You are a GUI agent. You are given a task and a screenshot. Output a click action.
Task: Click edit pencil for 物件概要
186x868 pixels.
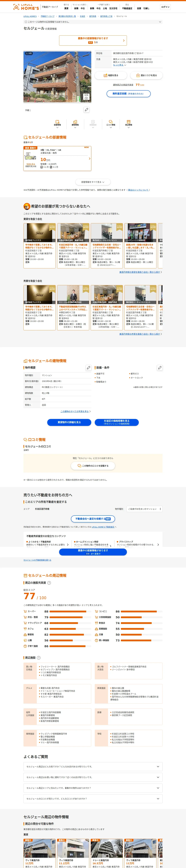tap(89, 368)
